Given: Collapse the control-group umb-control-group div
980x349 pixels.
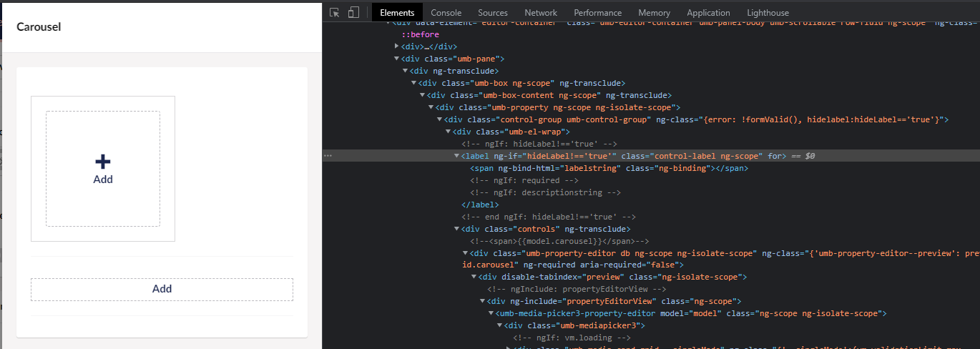Looking at the screenshot, I should [440, 119].
